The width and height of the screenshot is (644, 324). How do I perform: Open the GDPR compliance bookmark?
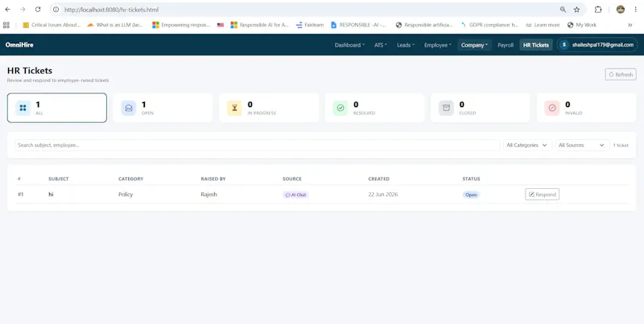489,25
